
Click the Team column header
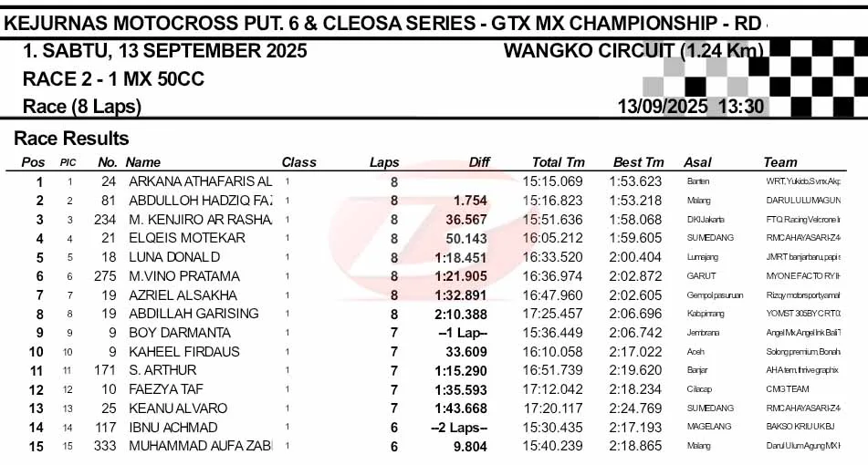coord(779,162)
